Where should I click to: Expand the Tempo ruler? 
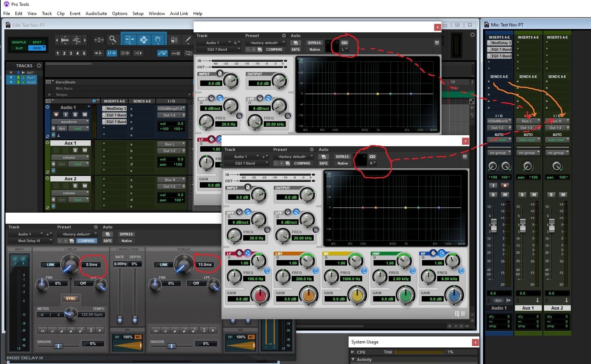pyautogui.click(x=50, y=94)
